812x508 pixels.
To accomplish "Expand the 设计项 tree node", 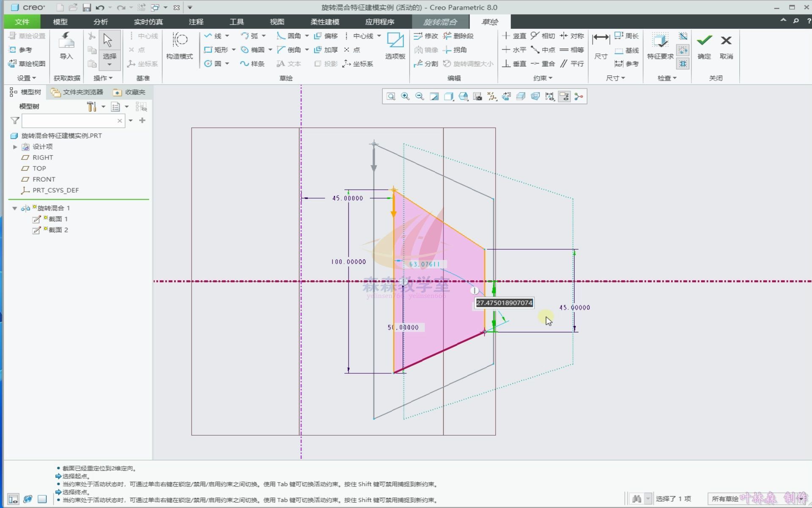I will (x=15, y=147).
